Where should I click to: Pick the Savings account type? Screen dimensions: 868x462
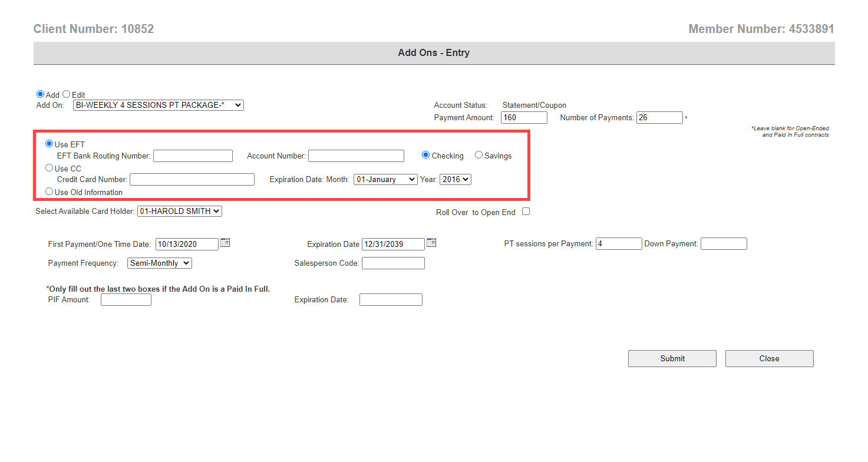479,155
